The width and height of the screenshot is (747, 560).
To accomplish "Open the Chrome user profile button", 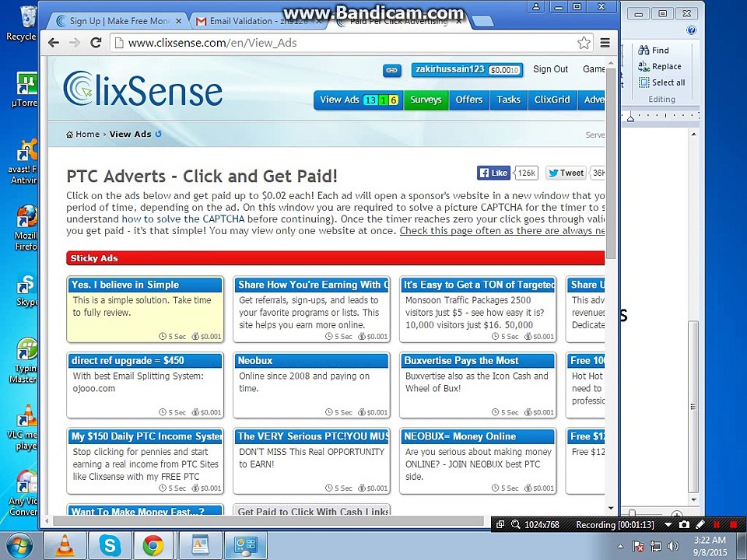I will coord(536,7).
